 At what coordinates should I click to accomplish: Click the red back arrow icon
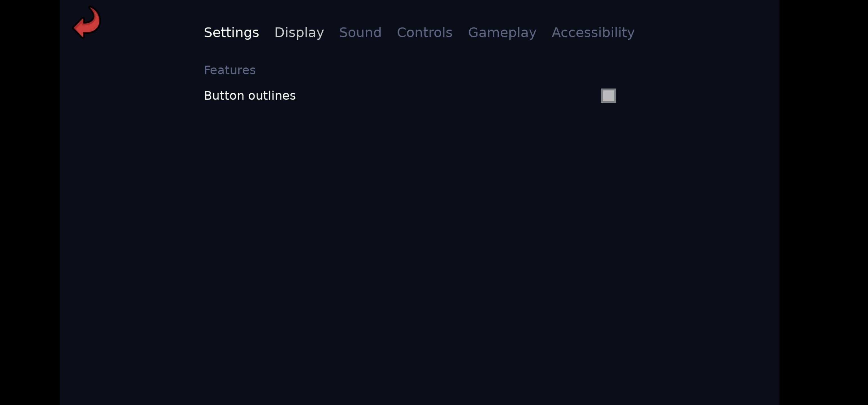click(87, 22)
